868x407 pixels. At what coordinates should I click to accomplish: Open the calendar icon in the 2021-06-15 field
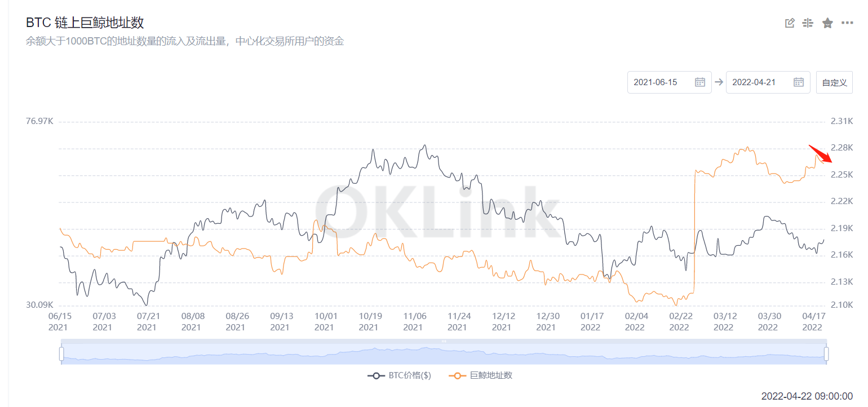(x=700, y=82)
